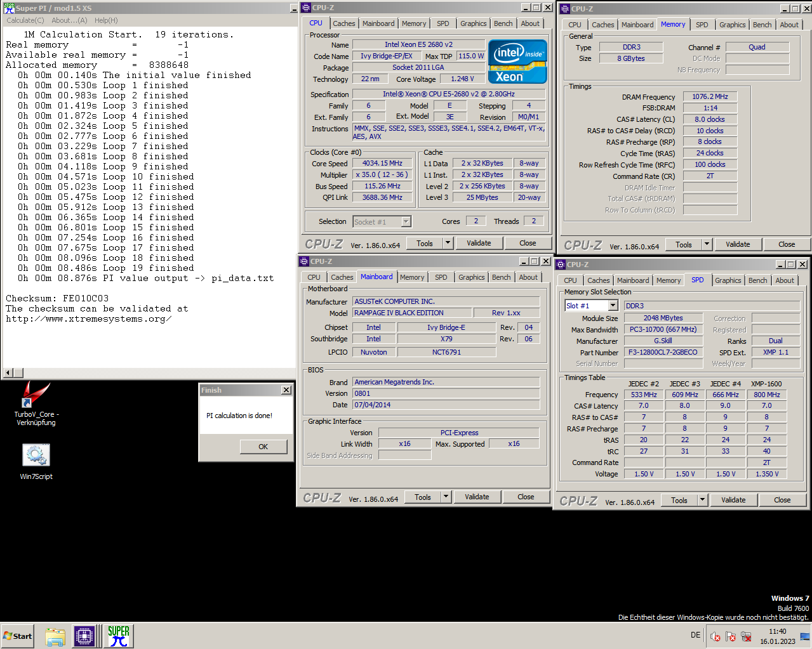Click the DE language indicator in the taskbar
This screenshot has height=649, width=812.
point(696,635)
